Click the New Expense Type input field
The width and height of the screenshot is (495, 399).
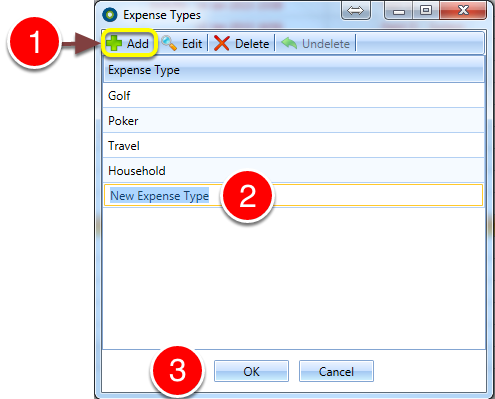point(293,195)
